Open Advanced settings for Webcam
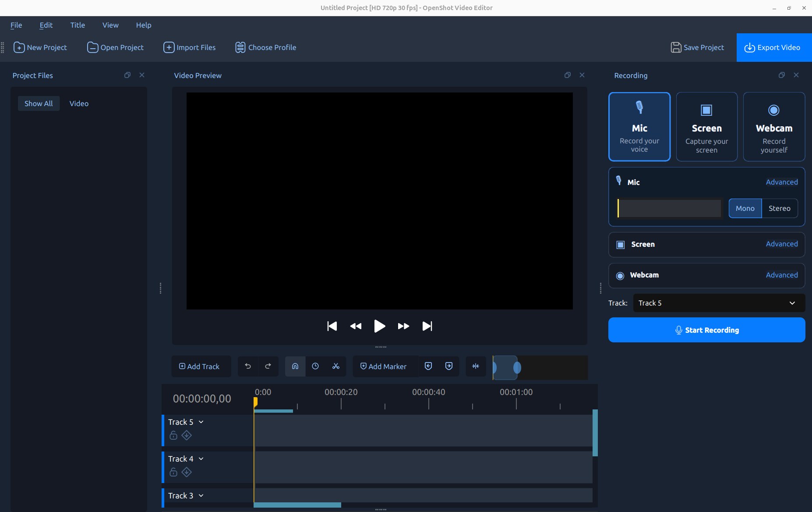 782,275
